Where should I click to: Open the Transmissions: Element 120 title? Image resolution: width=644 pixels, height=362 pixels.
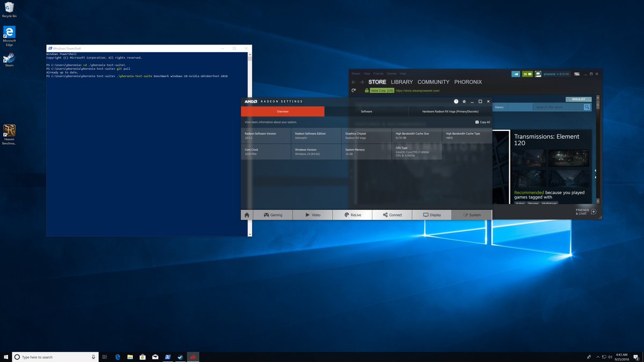(547, 140)
